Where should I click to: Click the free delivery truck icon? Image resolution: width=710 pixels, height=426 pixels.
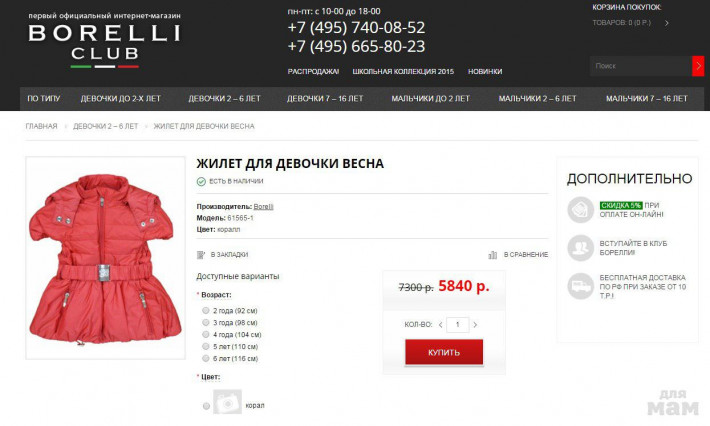(x=580, y=286)
